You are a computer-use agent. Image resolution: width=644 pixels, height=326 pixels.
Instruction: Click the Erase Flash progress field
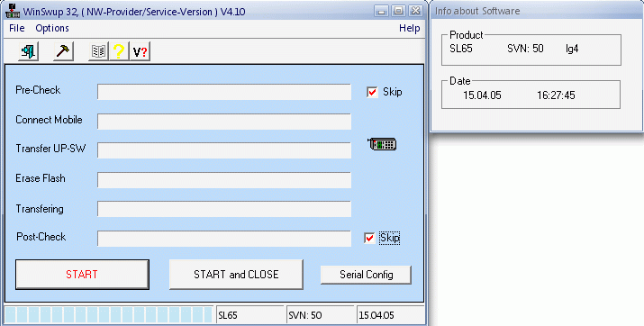click(x=224, y=180)
